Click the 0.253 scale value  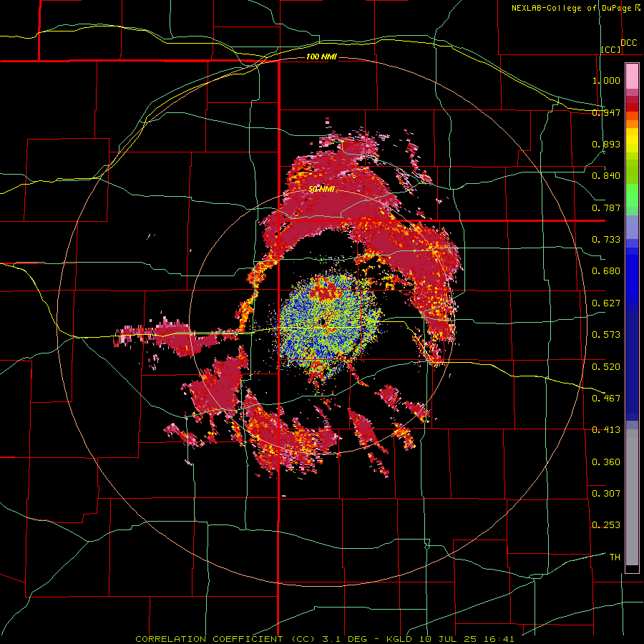606,525
